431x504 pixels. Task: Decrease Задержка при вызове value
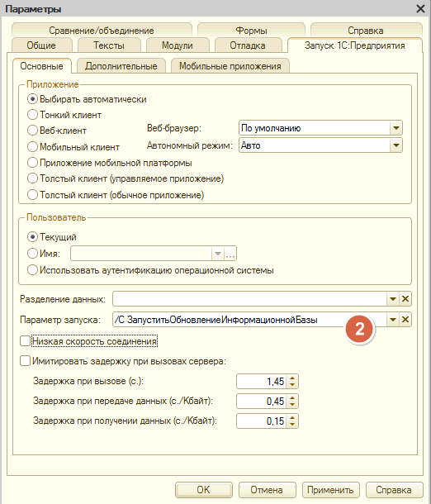point(292,385)
